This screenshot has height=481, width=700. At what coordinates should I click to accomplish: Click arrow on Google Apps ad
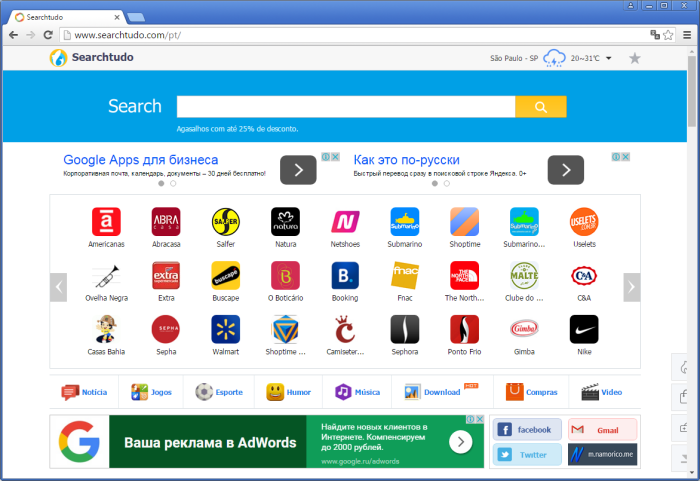point(298,170)
